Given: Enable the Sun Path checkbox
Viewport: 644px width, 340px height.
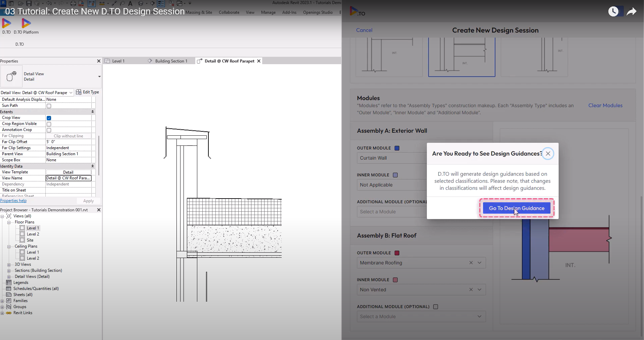Looking at the screenshot, I should click(x=49, y=106).
